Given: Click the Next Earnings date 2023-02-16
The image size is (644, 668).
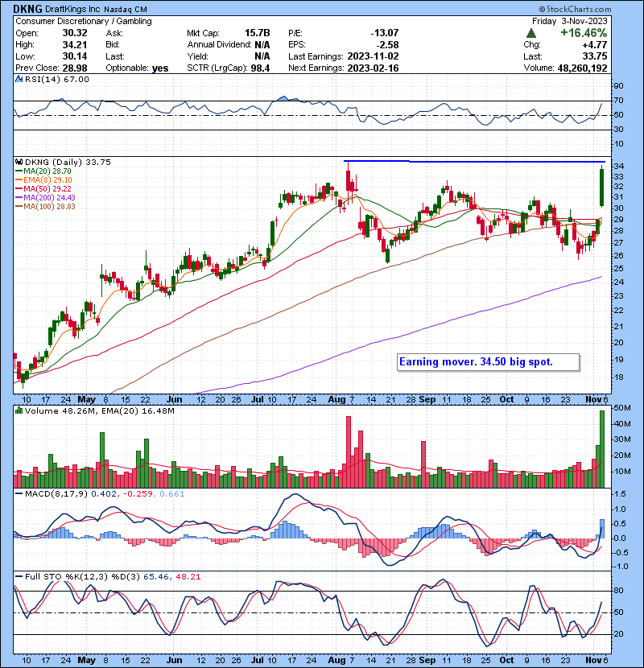Looking at the screenshot, I should (373, 68).
